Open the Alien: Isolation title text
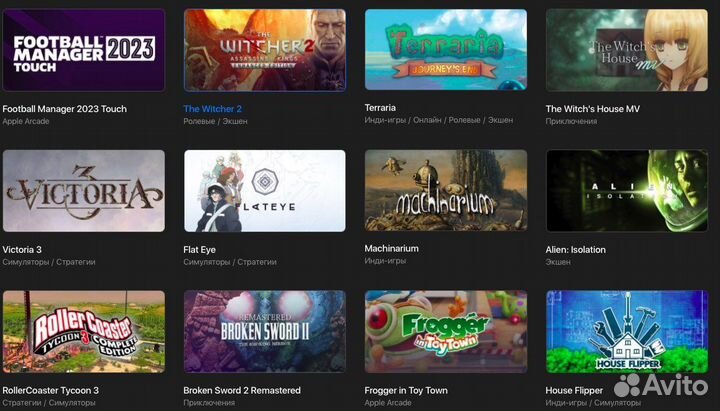Image resolution: width=720 pixels, height=411 pixels. pos(576,250)
